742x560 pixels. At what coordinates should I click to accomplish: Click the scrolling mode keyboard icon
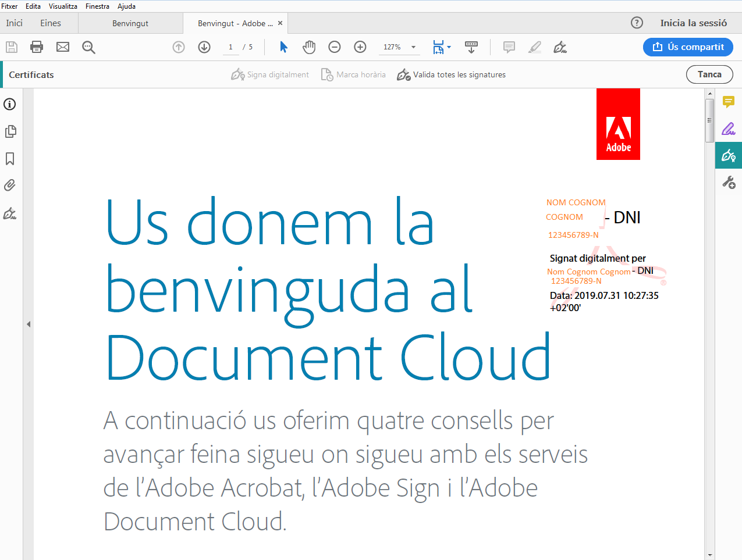(x=471, y=47)
